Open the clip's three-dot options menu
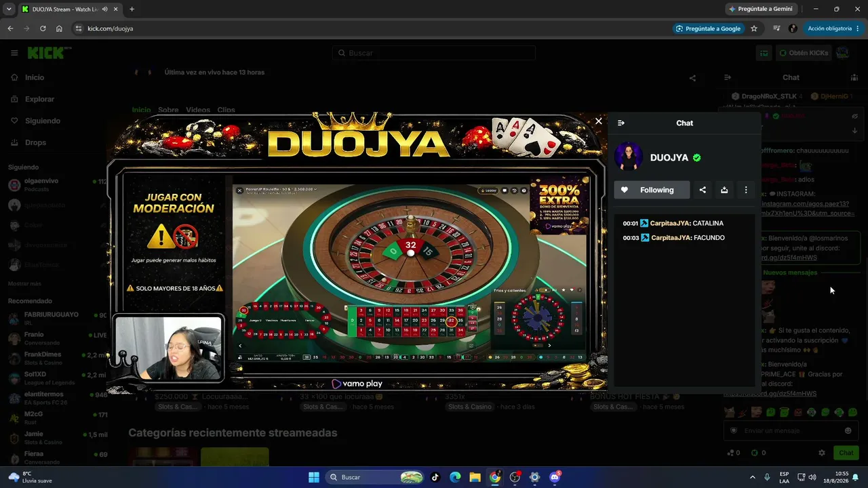The height and width of the screenshot is (488, 868). click(746, 190)
